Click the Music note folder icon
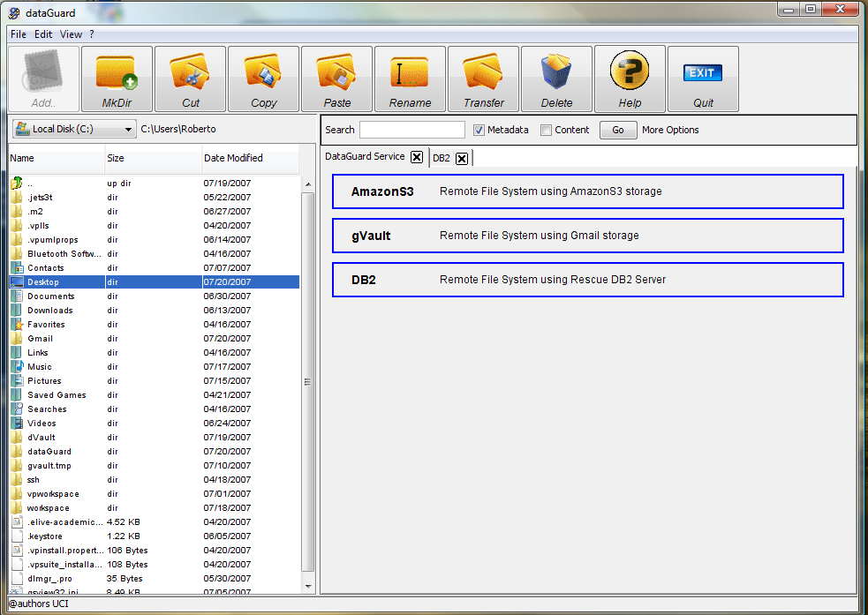The image size is (868, 615). (x=17, y=366)
